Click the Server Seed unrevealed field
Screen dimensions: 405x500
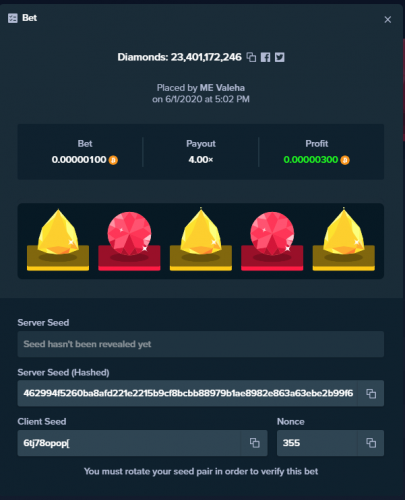201,344
